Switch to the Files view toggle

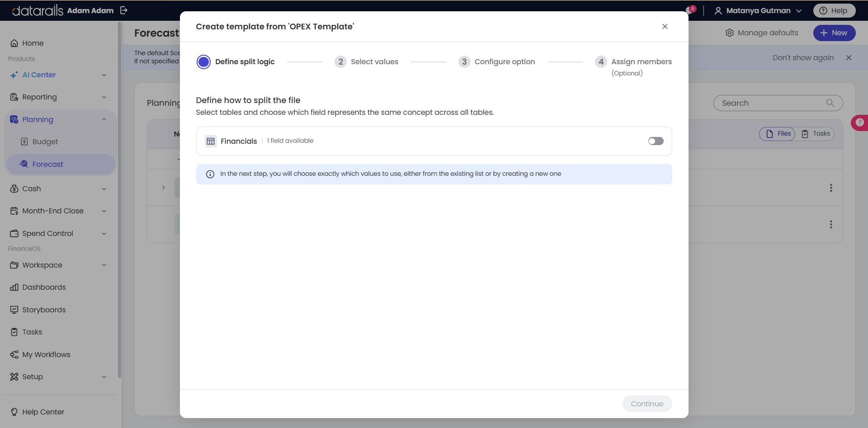[778, 134]
